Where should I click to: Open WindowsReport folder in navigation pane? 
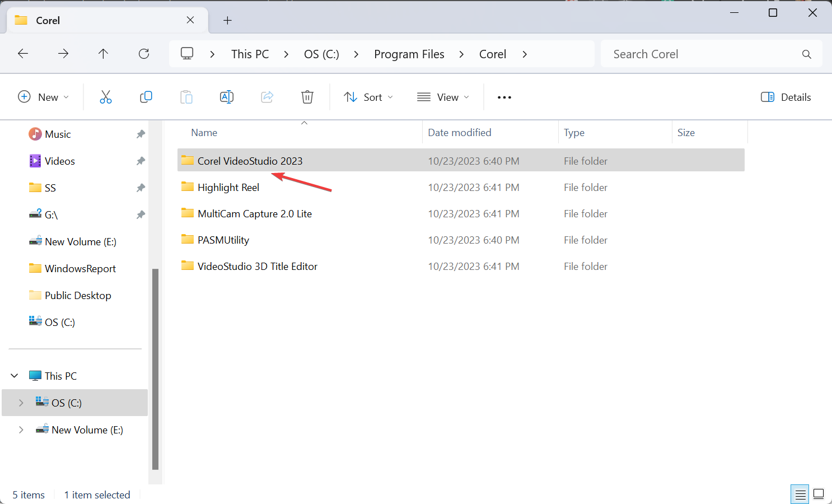point(80,269)
